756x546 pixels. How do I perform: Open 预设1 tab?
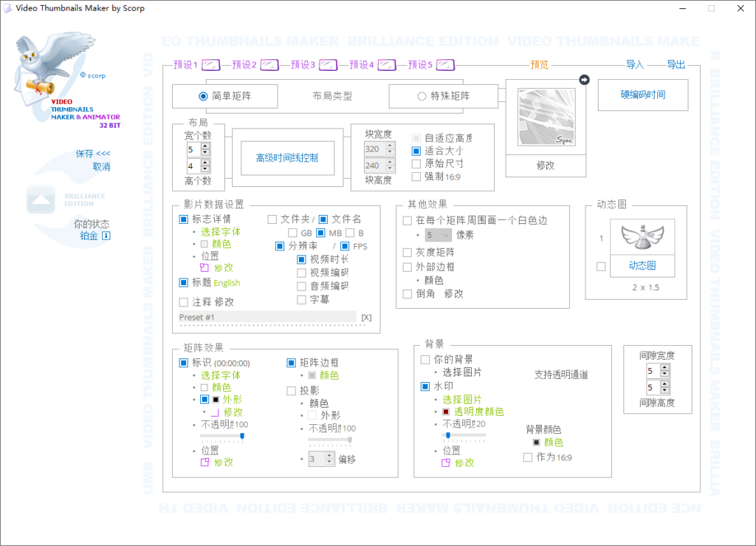(185, 64)
